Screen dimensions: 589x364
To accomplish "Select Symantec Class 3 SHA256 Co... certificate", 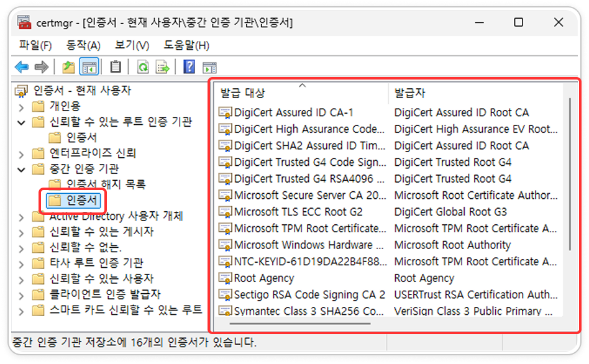I will 309,311.
